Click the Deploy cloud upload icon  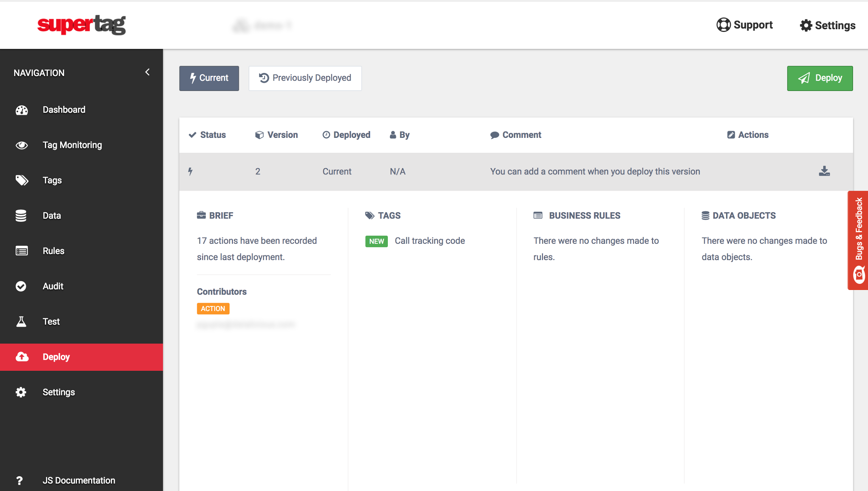click(22, 357)
